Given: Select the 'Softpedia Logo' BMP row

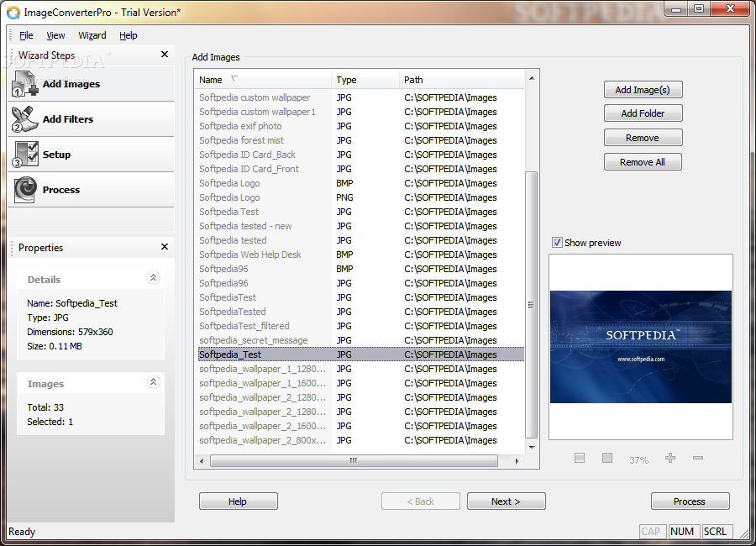Looking at the screenshot, I should pos(360,183).
